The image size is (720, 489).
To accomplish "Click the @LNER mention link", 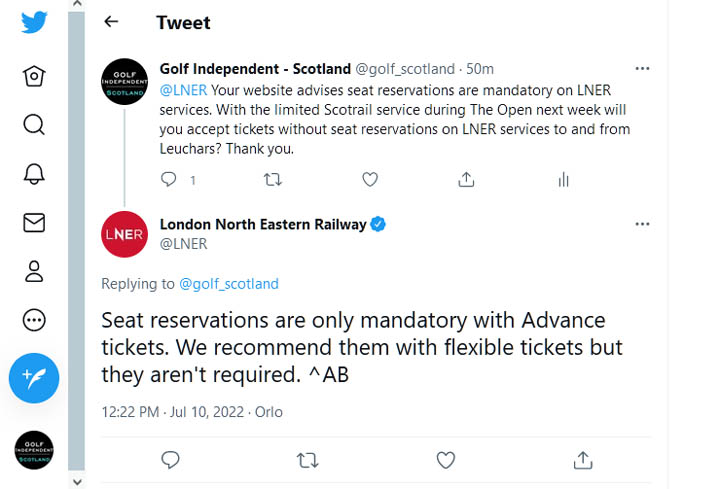I will point(183,90).
